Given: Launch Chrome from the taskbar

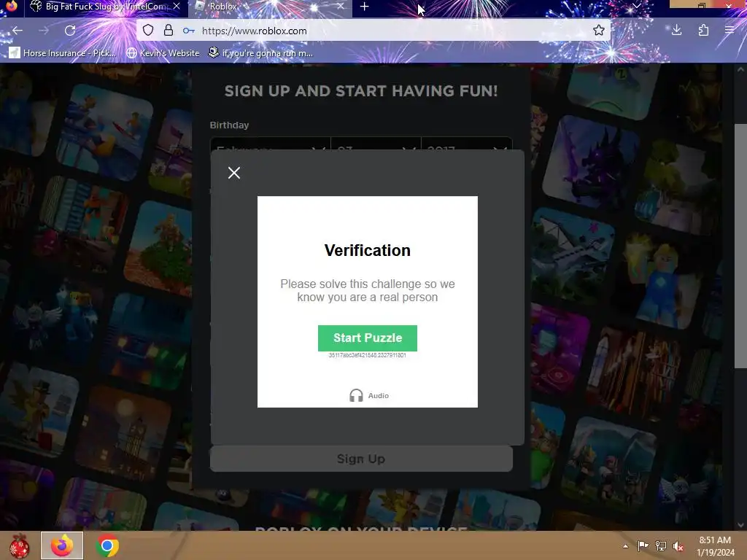Looking at the screenshot, I should coord(107,545).
